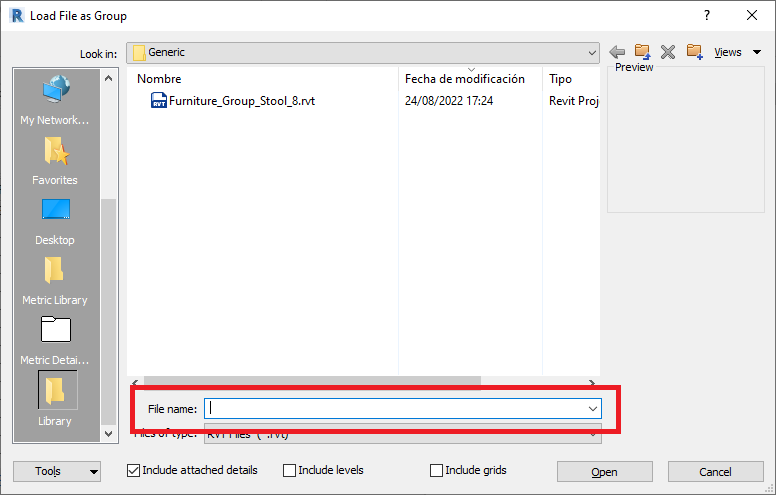Click the Revit logo in title bar
The image size is (776, 495).
click(16, 15)
